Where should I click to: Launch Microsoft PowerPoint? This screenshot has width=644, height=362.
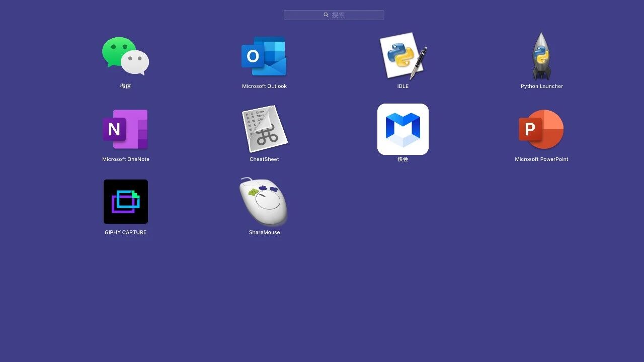[x=541, y=129]
